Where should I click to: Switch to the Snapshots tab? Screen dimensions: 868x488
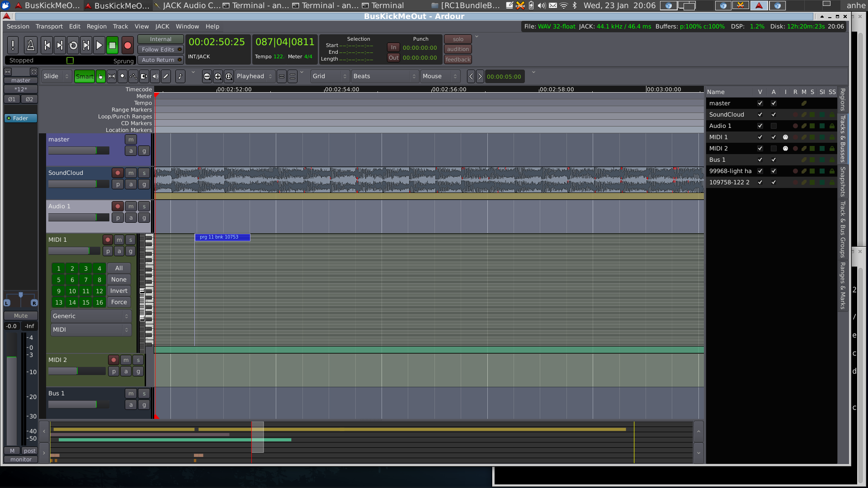843,182
